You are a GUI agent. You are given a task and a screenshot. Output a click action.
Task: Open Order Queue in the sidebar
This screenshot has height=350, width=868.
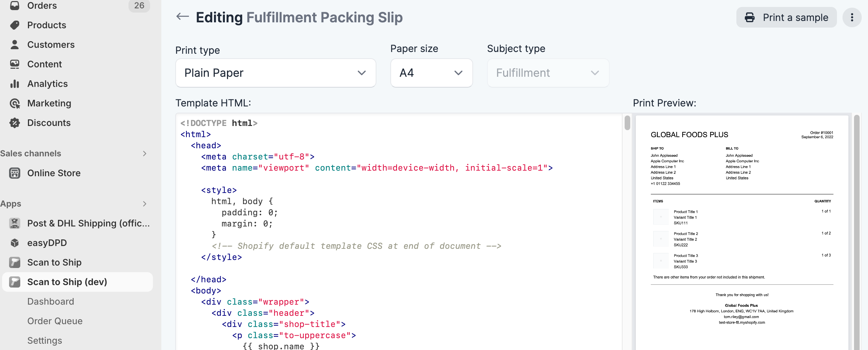[55, 321]
